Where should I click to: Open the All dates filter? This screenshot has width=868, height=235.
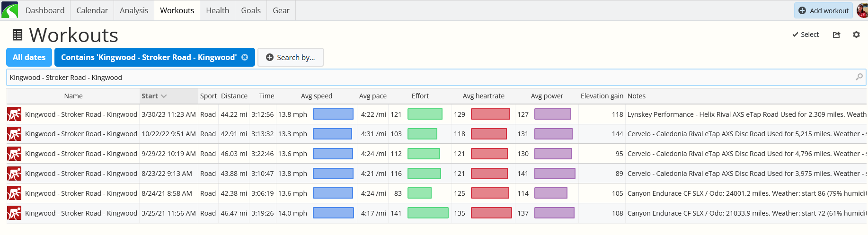(29, 57)
